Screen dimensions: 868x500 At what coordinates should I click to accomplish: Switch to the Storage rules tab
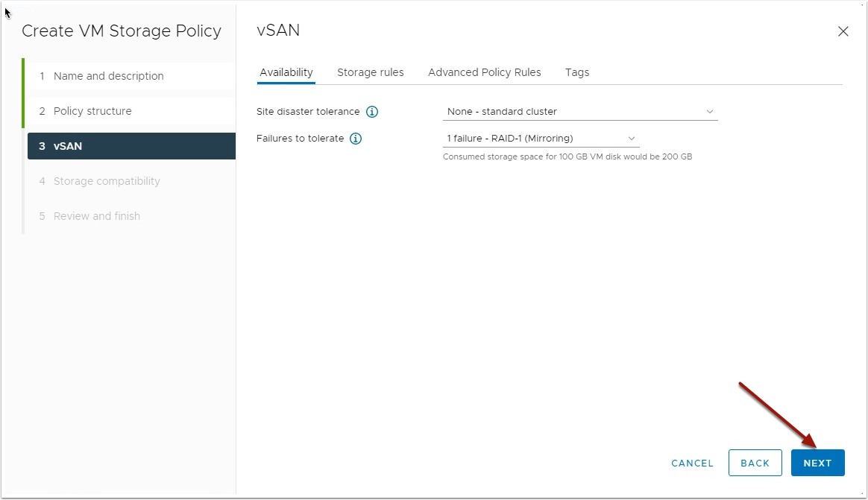point(371,72)
